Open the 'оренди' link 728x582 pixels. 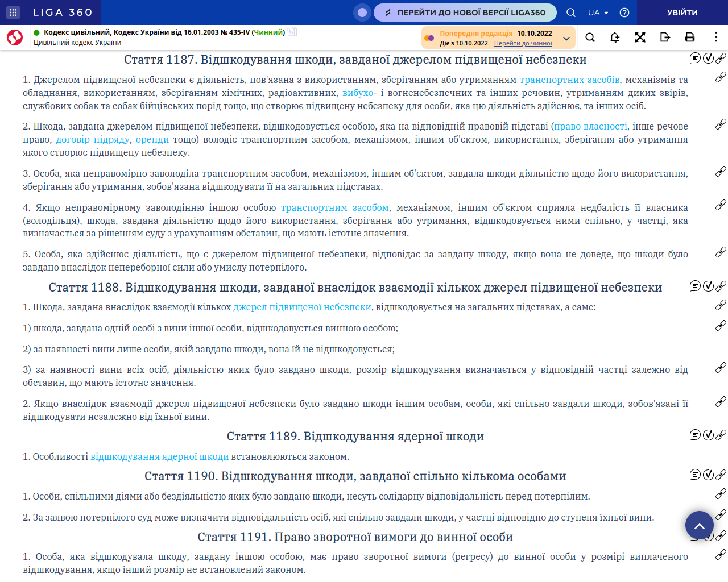click(x=152, y=139)
